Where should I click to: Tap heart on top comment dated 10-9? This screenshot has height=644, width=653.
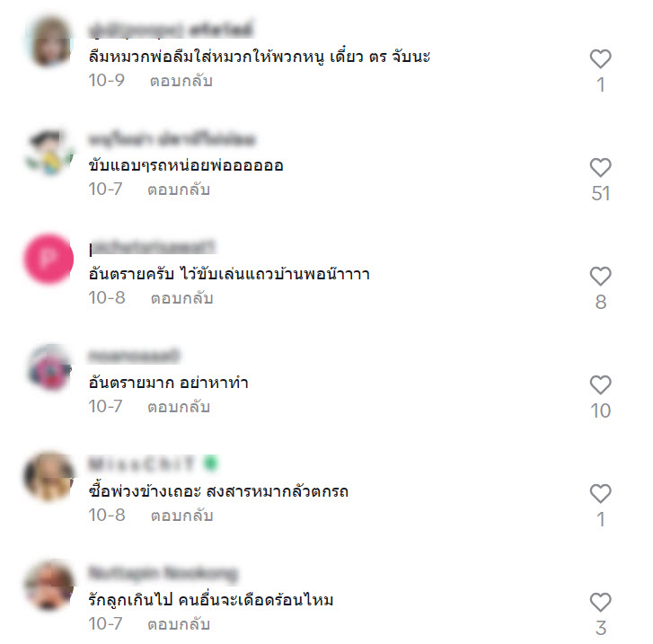600,58
